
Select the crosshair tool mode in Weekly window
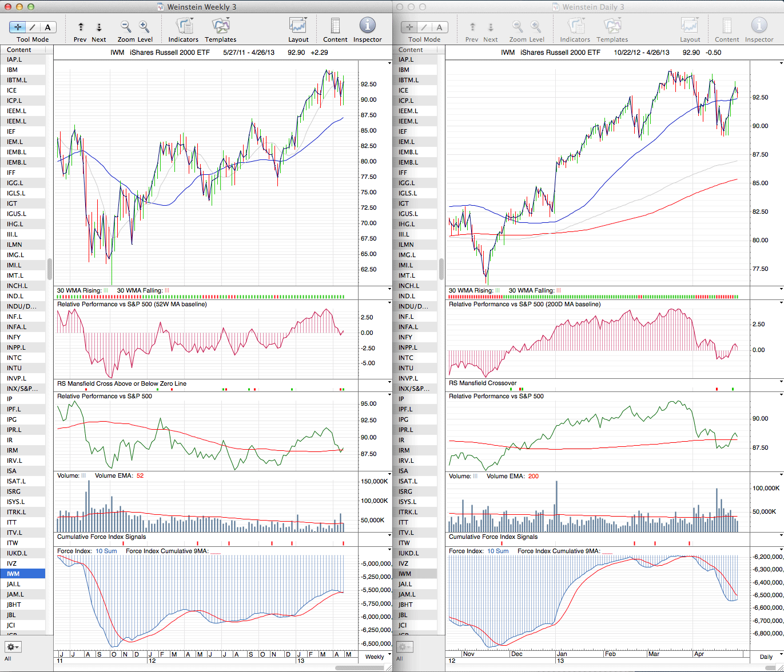18,27
